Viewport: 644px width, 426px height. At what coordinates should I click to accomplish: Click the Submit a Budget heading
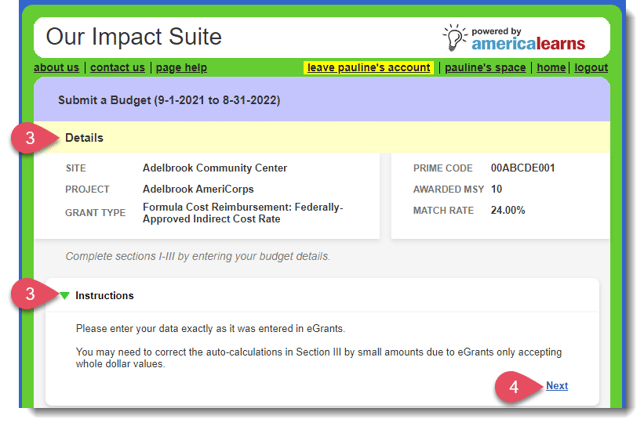click(x=169, y=100)
